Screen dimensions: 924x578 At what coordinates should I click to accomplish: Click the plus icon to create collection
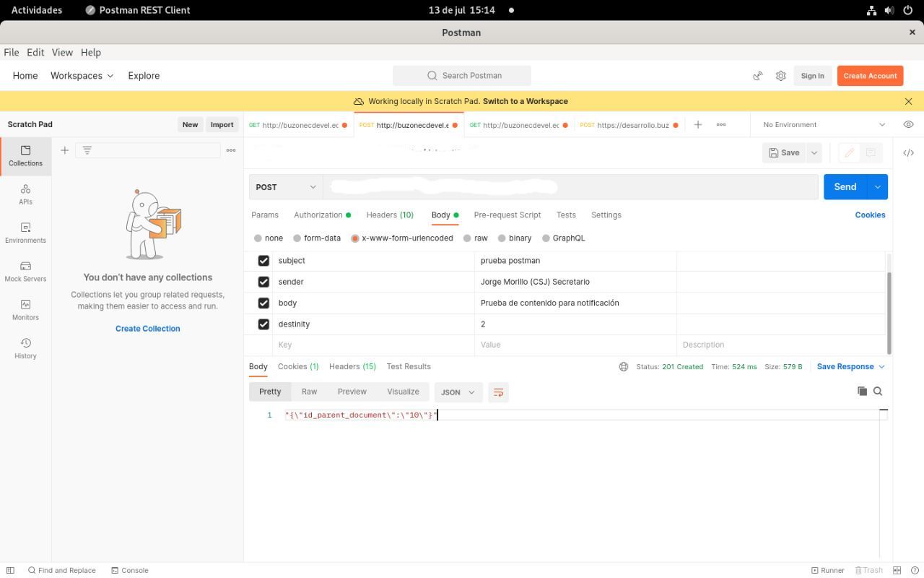pyautogui.click(x=64, y=150)
